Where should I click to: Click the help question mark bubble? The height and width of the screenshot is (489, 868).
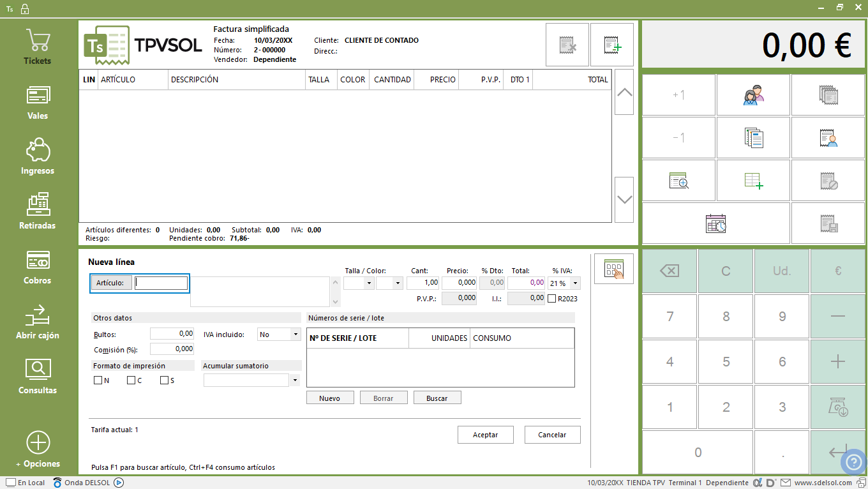click(x=853, y=463)
